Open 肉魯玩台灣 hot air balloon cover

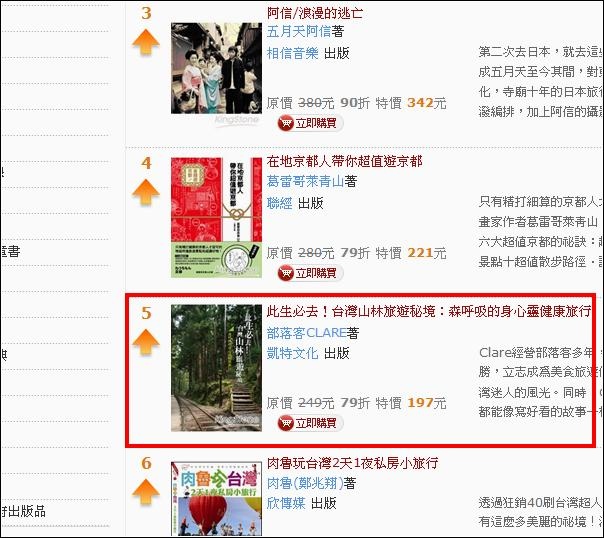click(216, 498)
